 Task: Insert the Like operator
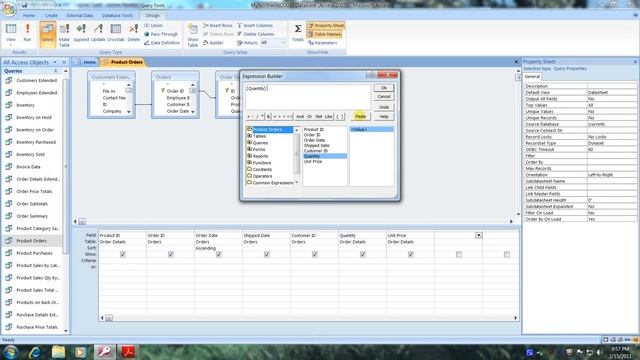point(329,116)
